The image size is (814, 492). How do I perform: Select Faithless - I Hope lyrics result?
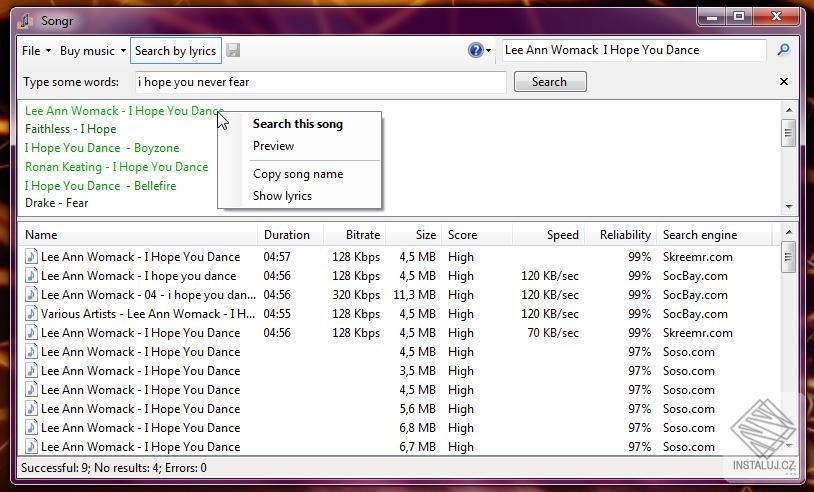[x=71, y=129]
